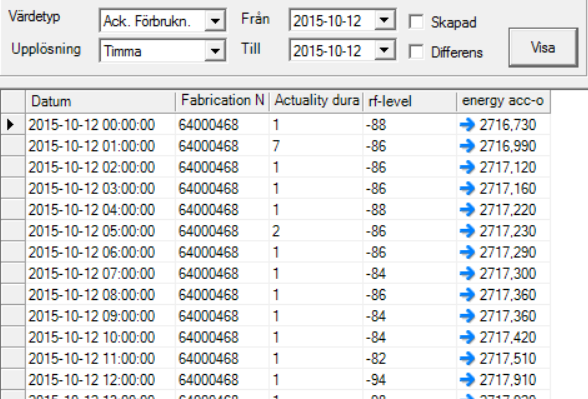Click the blue arrow icon beside 2717,290
Viewport: 588px width, 399px height.
tap(467, 252)
